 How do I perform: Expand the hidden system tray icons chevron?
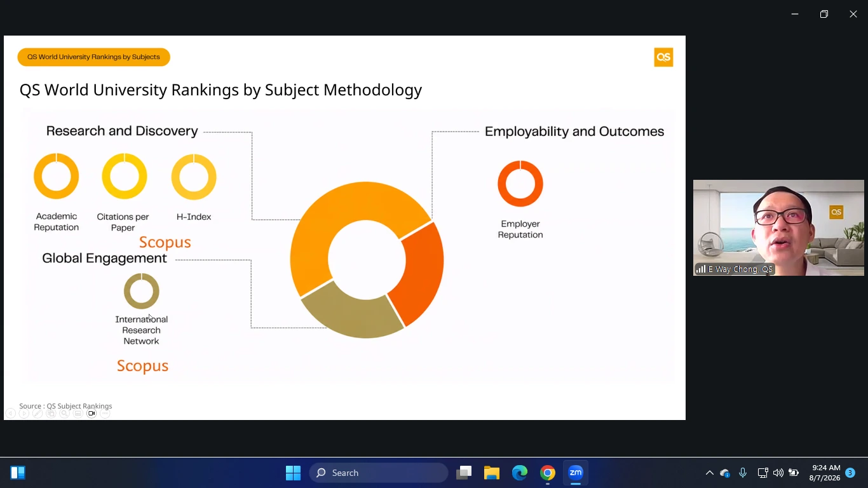(710, 473)
